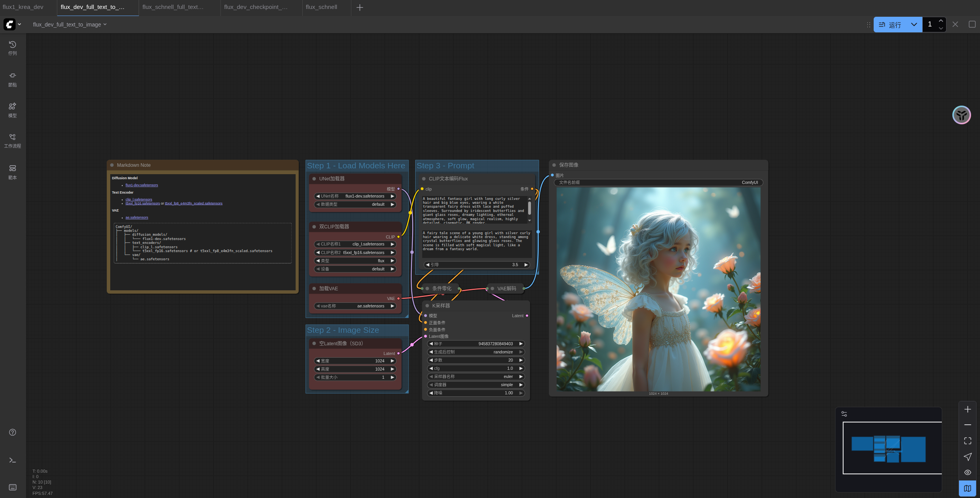The height and width of the screenshot is (498, 980).
Task: Increase batch count with up arrow
Action: 941,21
